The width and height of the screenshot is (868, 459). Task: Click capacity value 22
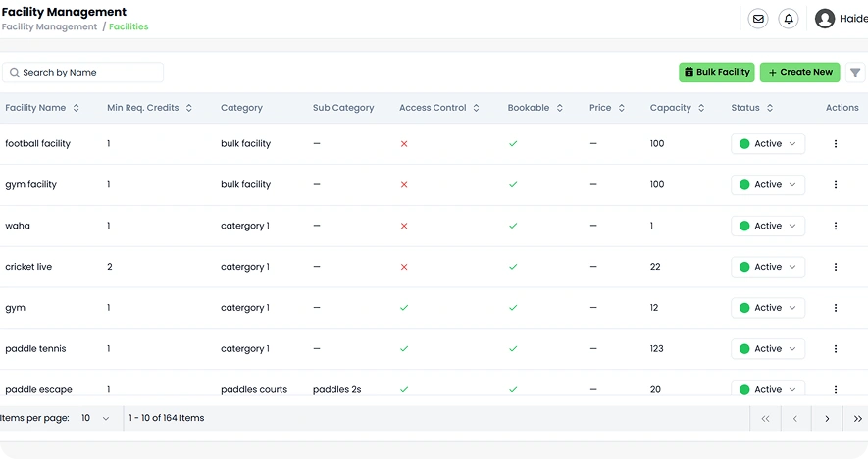[655, 267]
